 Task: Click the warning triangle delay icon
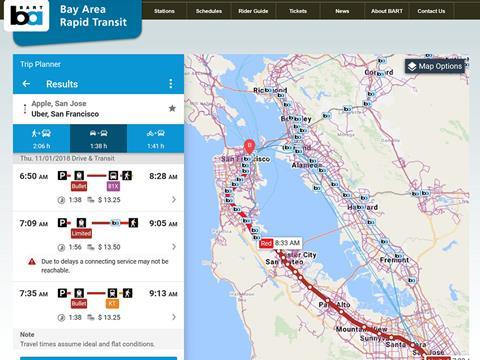click(x=32, y=262)
